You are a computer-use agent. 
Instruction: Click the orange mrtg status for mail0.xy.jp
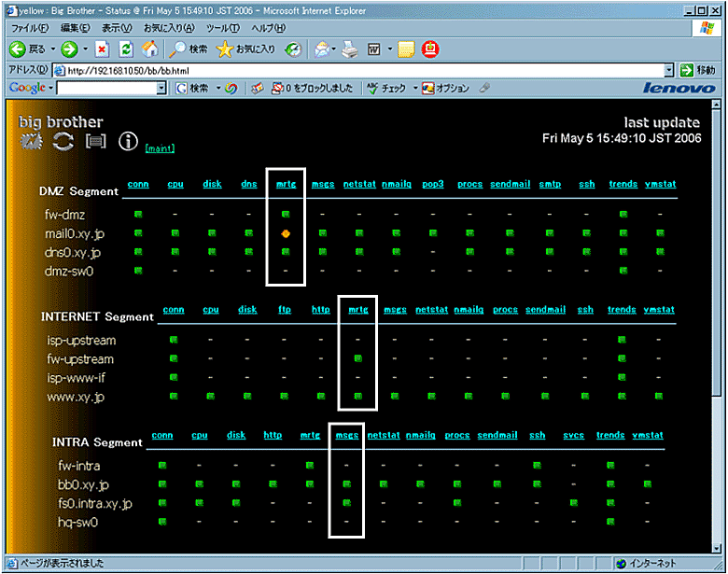(286, 233)
